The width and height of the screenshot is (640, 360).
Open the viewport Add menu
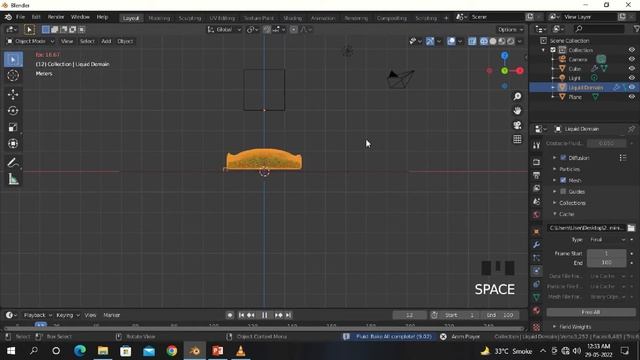(x=106, y=41)
